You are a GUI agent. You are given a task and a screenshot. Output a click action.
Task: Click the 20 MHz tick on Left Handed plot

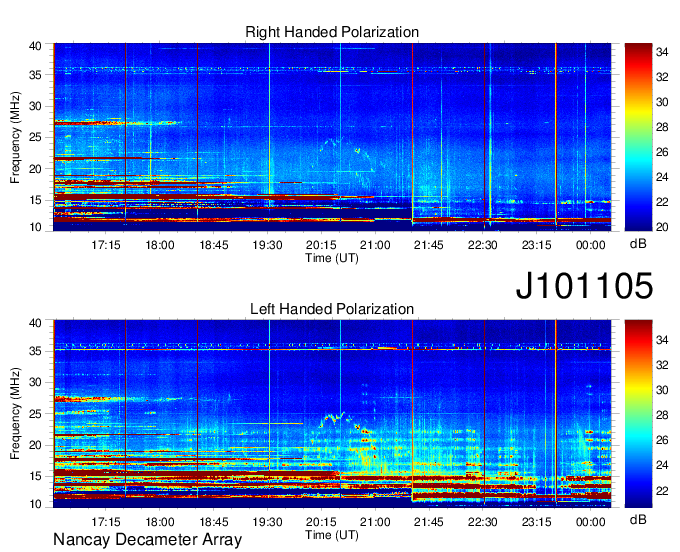[35, 445]
